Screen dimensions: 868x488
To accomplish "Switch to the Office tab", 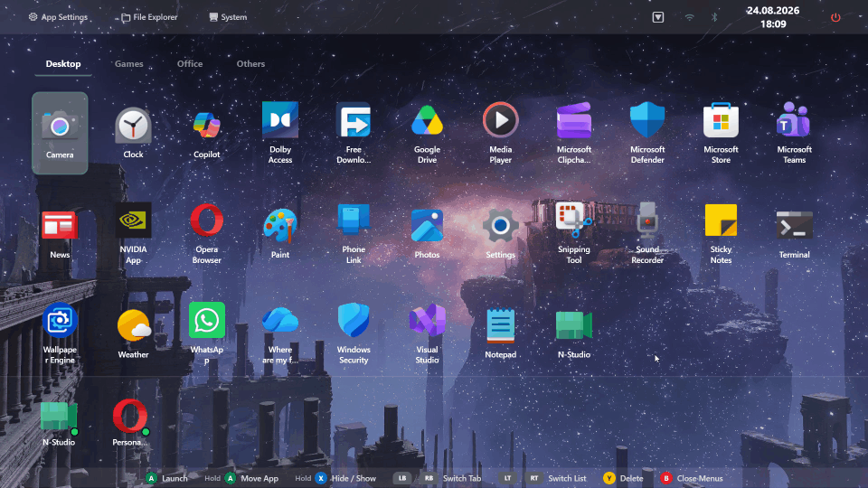I will pos(190,64).
